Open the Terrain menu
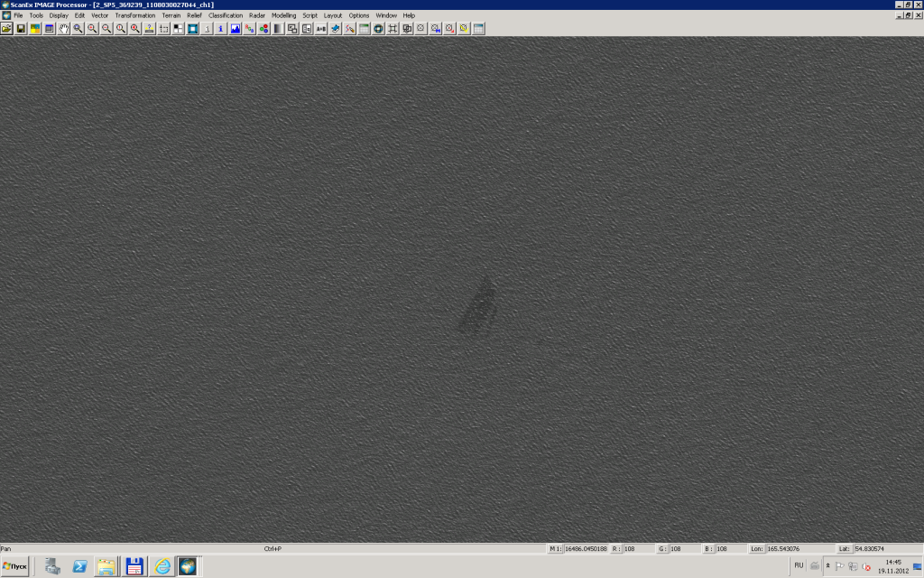Viewport: 924px width, 578px height. 171,15
